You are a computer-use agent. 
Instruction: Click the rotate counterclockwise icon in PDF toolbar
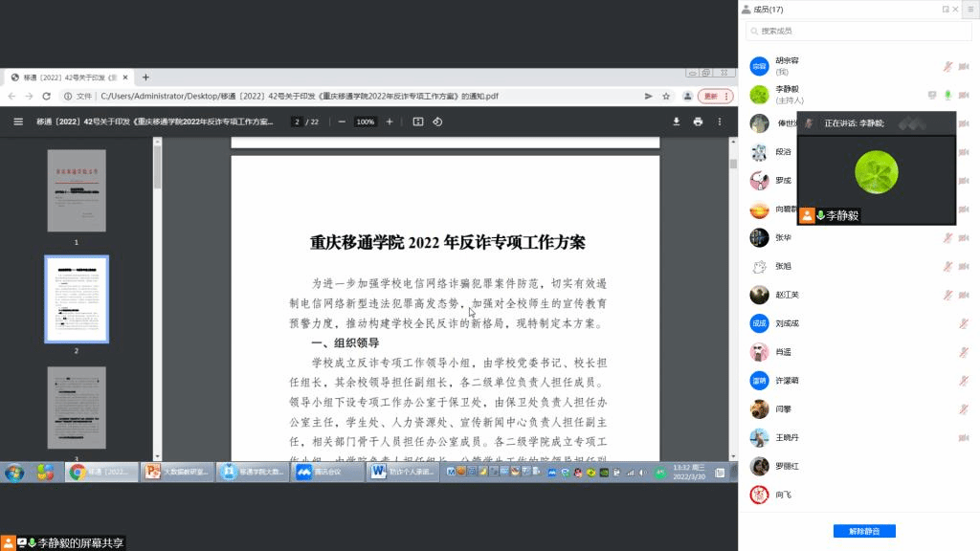[x=437, y=121]
